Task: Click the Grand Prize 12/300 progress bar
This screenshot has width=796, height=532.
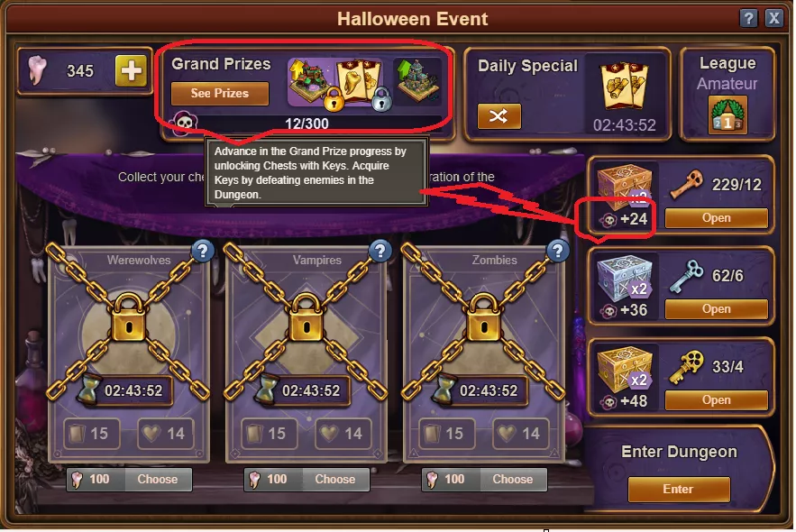Action: tap(307, 124)
